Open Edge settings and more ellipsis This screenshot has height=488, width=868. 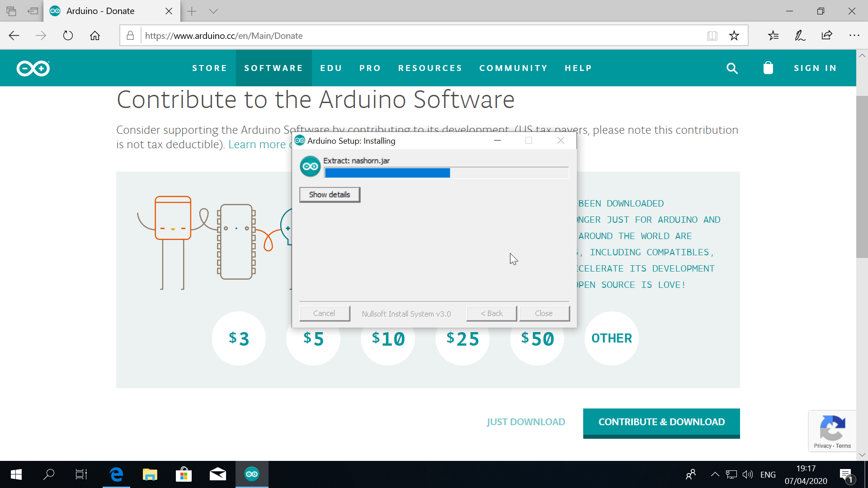pos(854,35)
